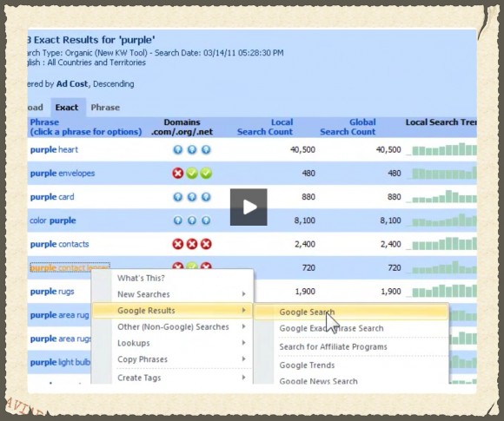The height and width of the screenshot is (421, 504).
Task: Open Google Results submenu
Action: (x=172, y=311)
